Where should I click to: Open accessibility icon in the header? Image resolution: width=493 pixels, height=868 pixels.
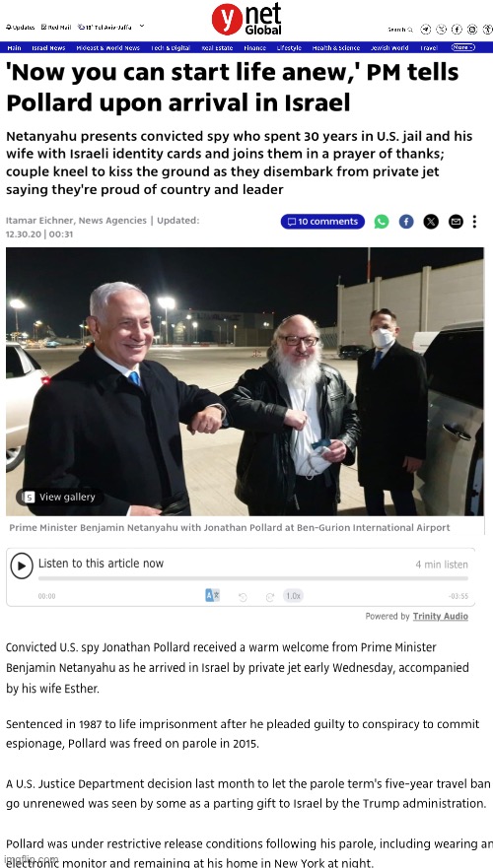pyautogui.click(x=488, y=30)
